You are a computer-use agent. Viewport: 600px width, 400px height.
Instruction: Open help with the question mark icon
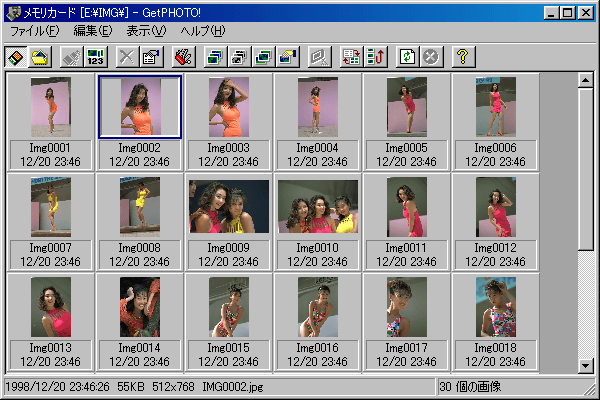click(463, 57)
